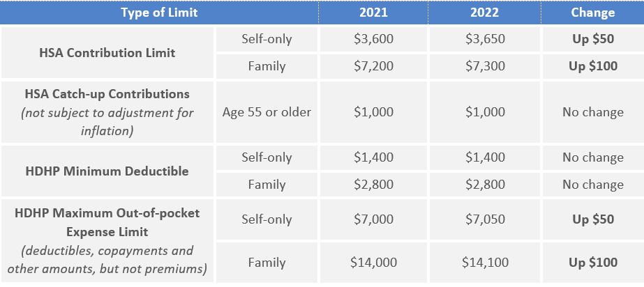Click the $7,200 value cell
Screen dimensions: 644x287
point(373,66)
